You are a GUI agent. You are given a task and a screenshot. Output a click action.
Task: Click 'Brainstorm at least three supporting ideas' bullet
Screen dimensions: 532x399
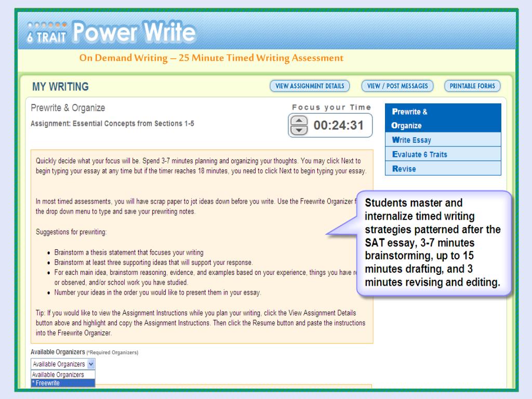(x=153, y=262)
